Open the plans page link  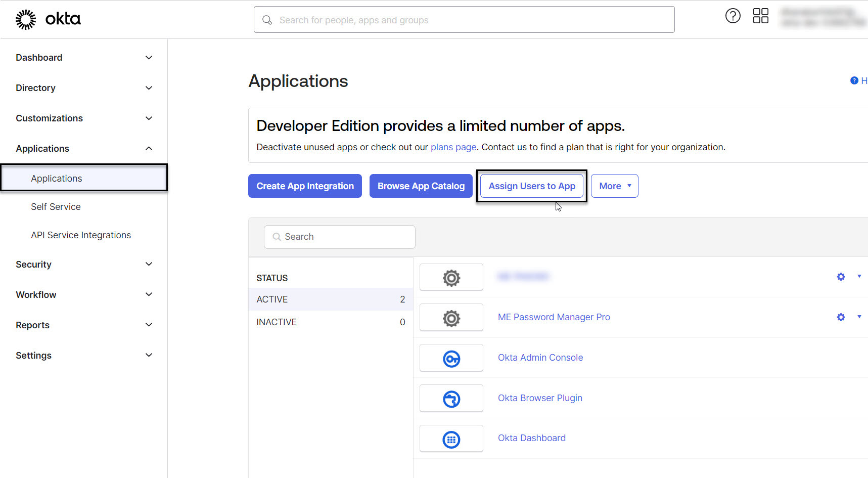[x=453, y=147]
